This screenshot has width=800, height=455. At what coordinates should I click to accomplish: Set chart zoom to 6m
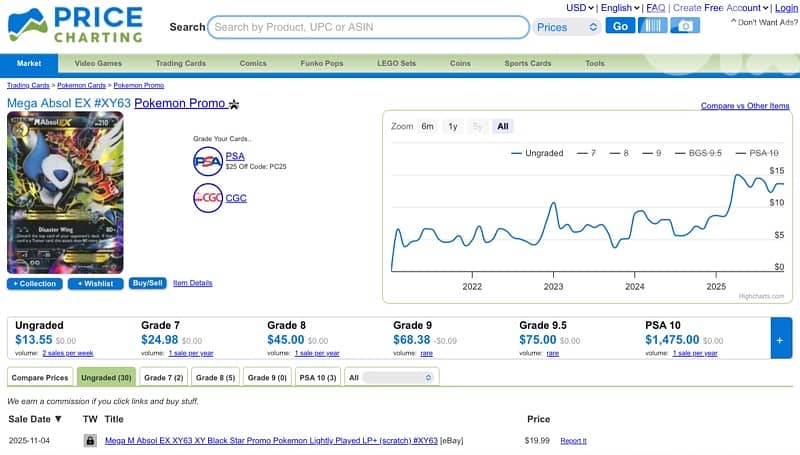(x=428, y=127)
